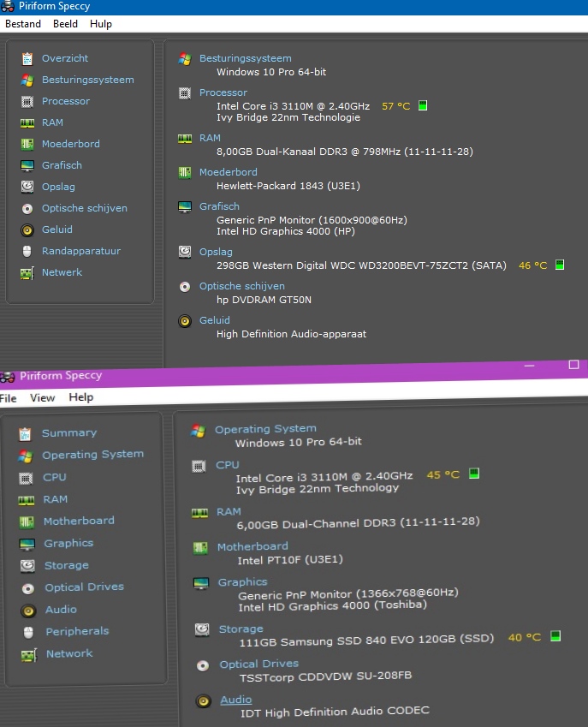Click the Storage drive icon in English sidebar
The image size is (588, 727).
27,566
